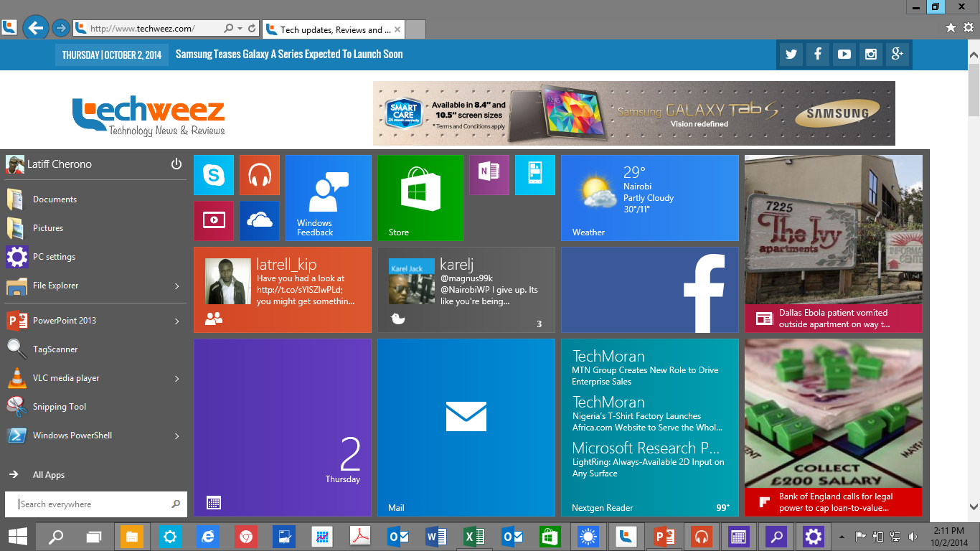Open the latrell_kip People tile

click(x=283, y=290)
